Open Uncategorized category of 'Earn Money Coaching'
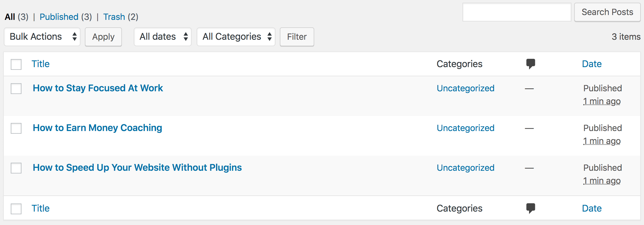644x225 pixels. click(465, 128)
